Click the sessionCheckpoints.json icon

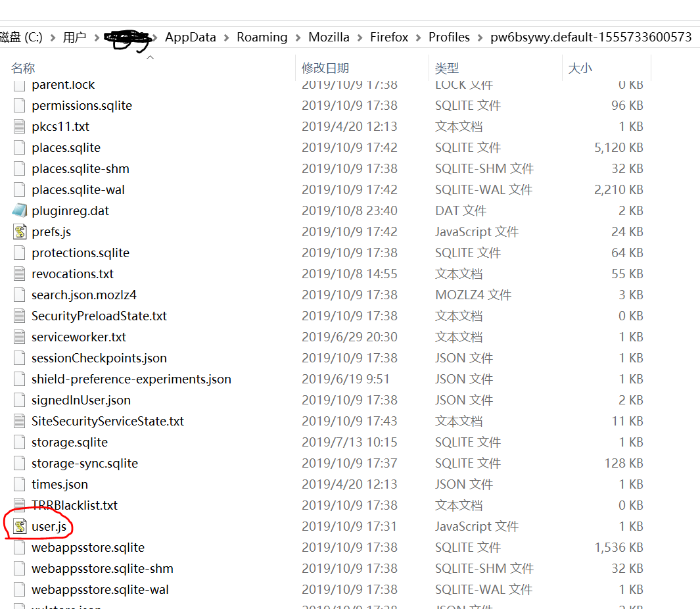coord(19,358)
